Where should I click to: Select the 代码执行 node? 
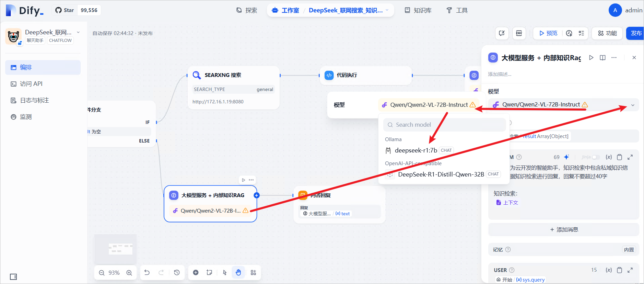tap(366, 75)
